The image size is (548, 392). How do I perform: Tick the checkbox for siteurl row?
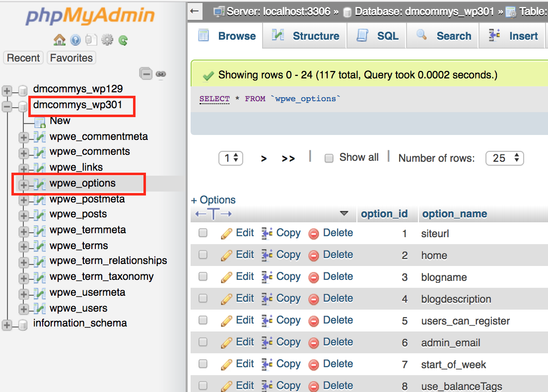[203, 233]
